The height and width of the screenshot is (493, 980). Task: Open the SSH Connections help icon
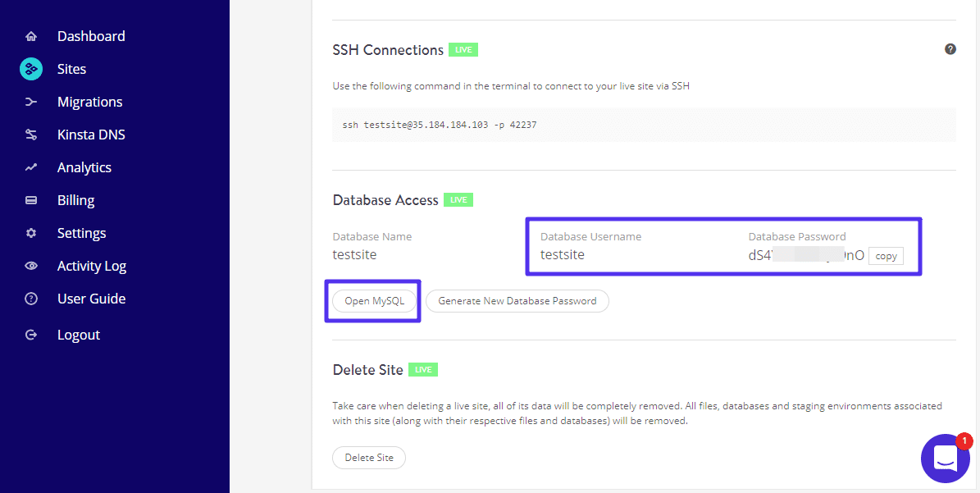click(950, 49)
